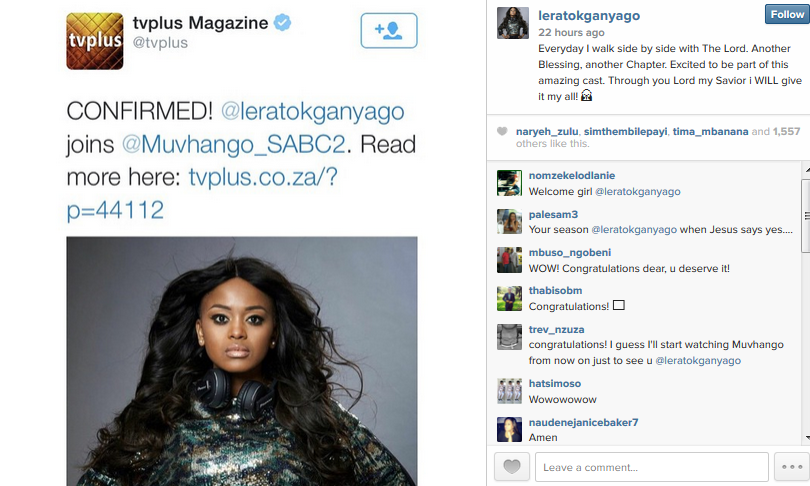The image size is (810, 486).
Task: Open the tvplus Magazine logo avatar
Action: click(95, 41)
